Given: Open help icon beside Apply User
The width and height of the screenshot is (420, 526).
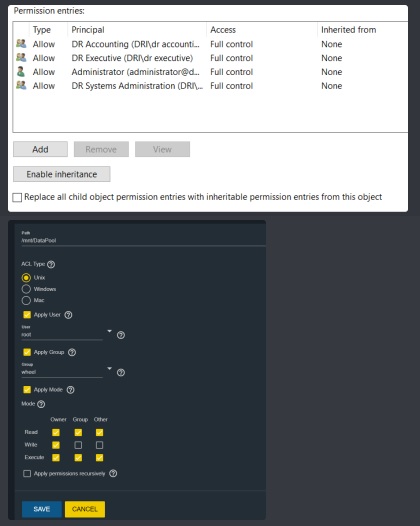Looking at the screenshot, I should click(x=68, y=315).
